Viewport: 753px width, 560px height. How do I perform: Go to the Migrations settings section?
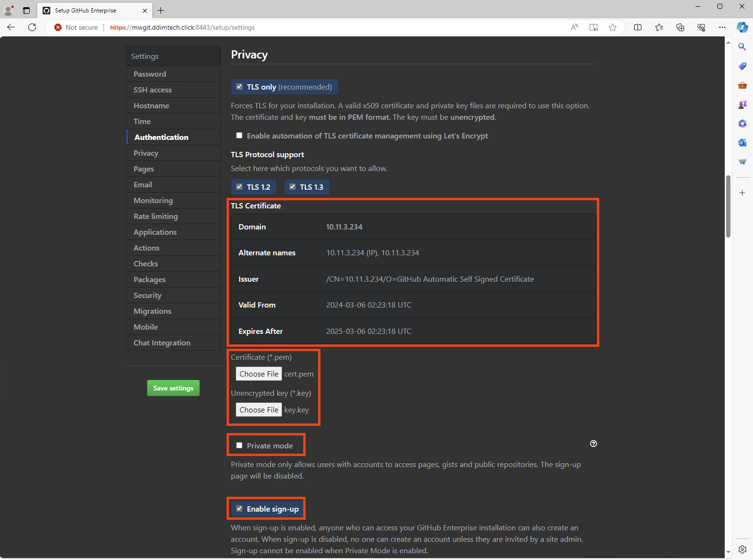173,311
